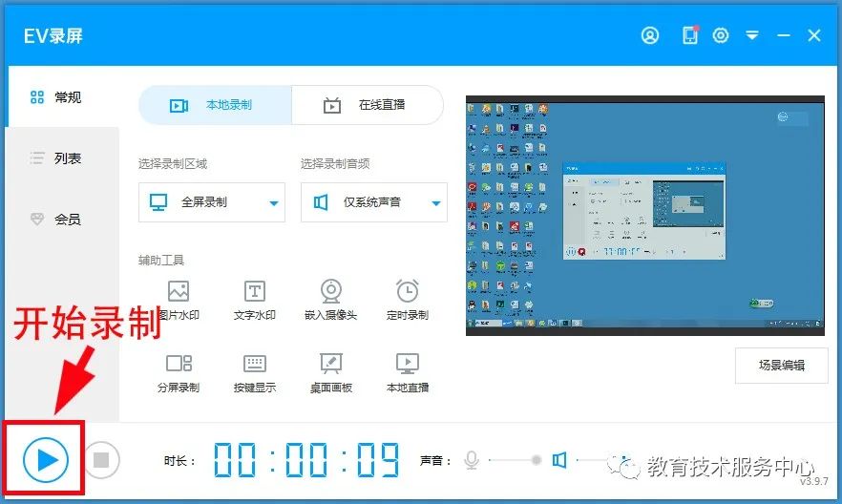842x504 pixels.
Task: Click the EV录屏 title text
Action: coord(53,36)
